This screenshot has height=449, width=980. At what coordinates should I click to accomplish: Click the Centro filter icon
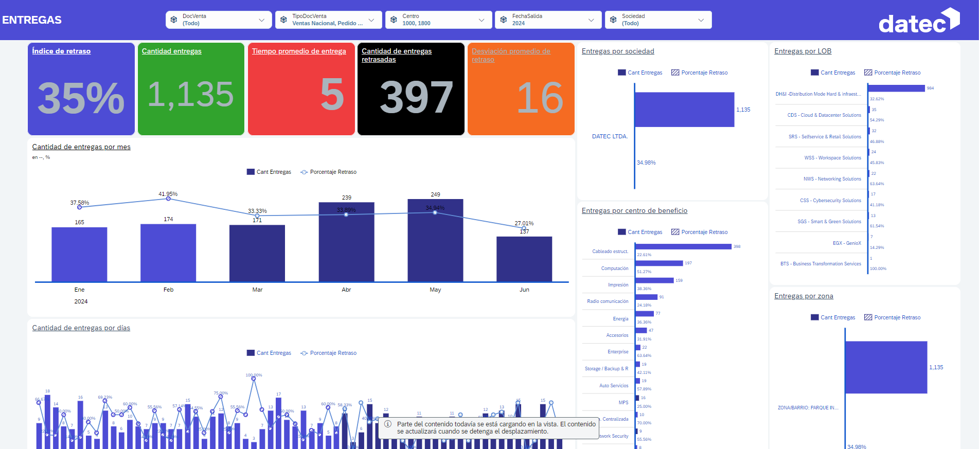point(394,20)
